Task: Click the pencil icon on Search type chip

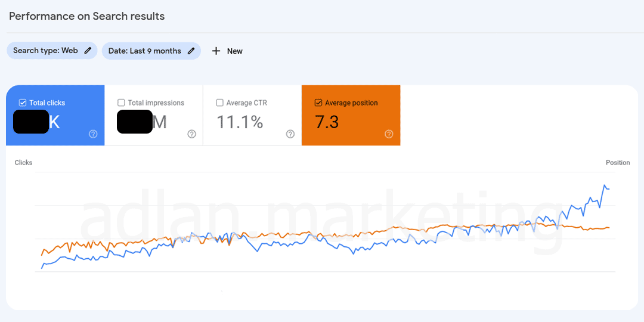Action: (x=88, y=51)
